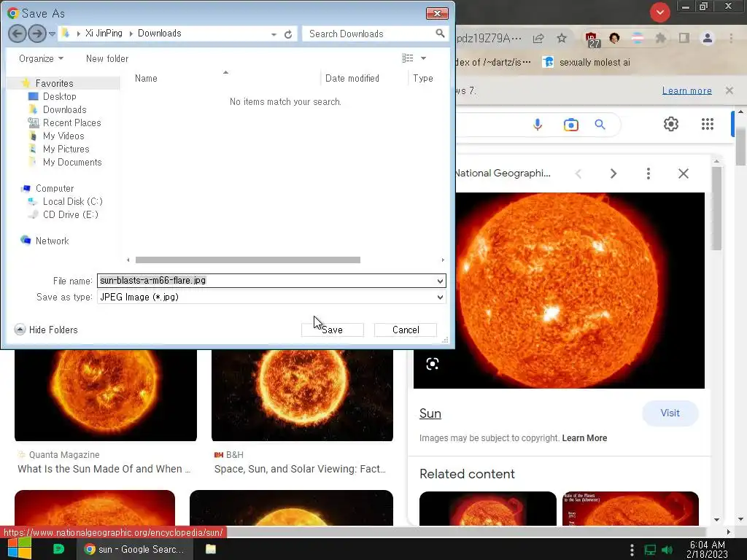Click red dropdown circle in Chrome titlebar
747x560 pixels.
[x=659, y=12]
